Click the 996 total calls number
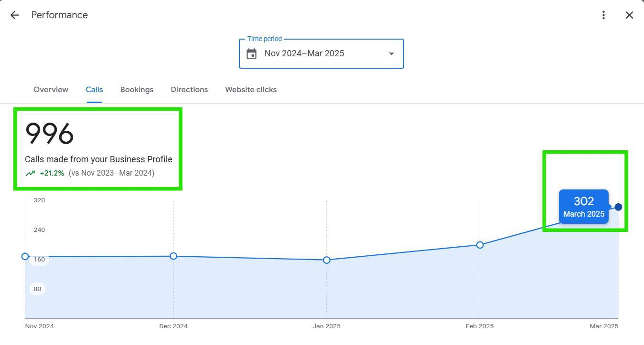 click(49, 134)
